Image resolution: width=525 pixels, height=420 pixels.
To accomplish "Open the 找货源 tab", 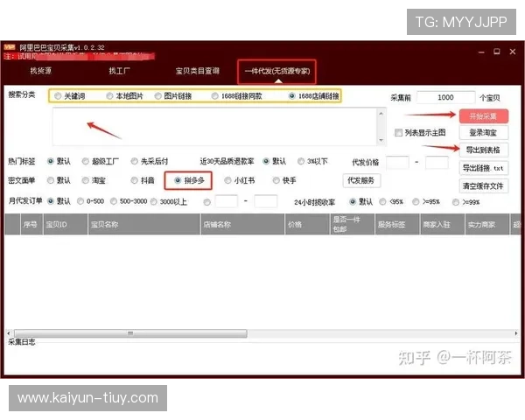I will point(41,71).
